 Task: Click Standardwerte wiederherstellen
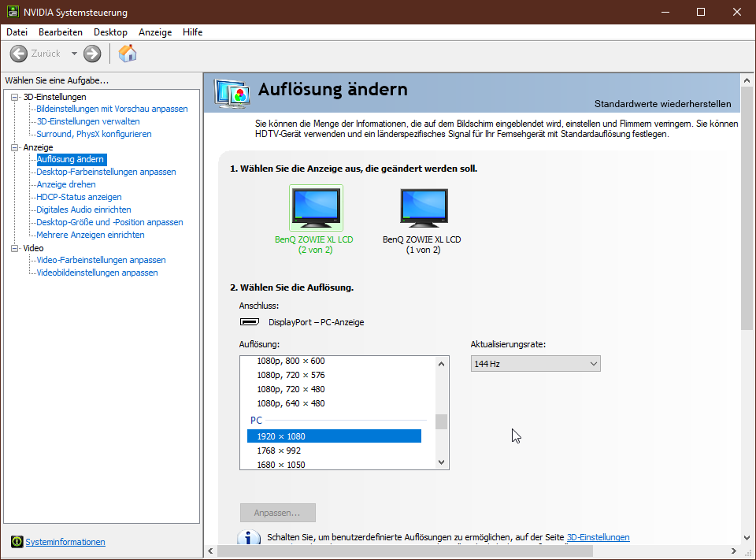point(662,104)
